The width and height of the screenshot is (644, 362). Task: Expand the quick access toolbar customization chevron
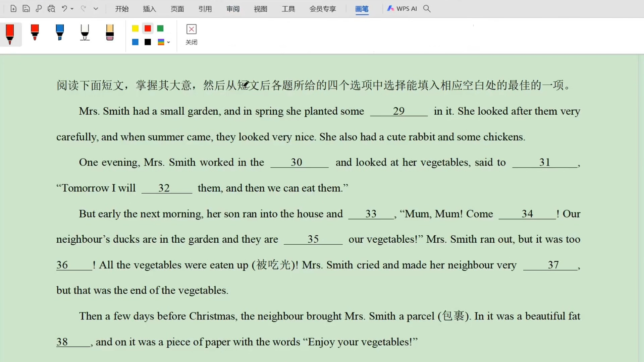tap(96, 9)
